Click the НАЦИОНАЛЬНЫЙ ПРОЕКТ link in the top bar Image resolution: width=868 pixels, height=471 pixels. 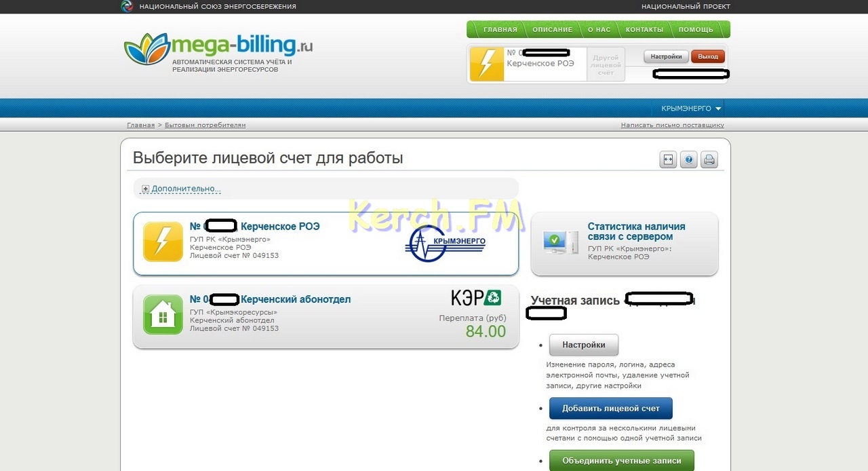pos(686,7)
